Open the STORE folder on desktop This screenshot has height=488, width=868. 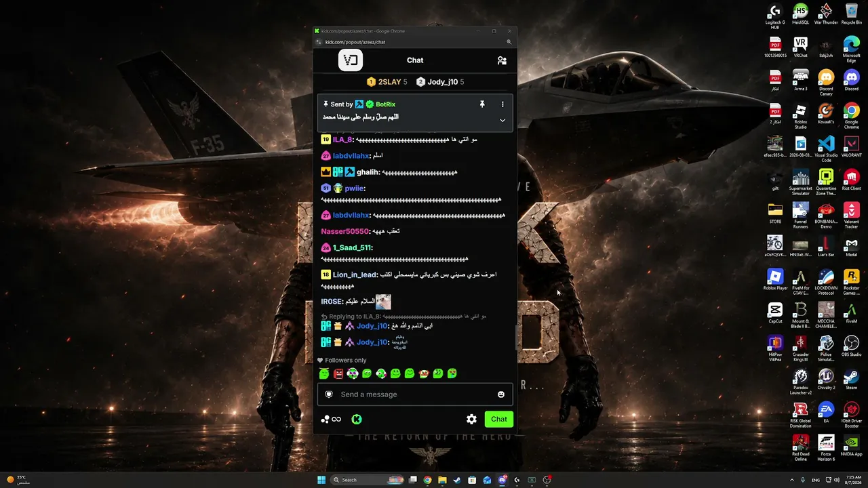775,214
